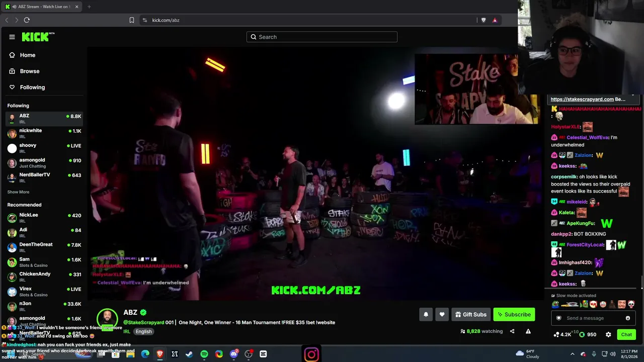The image size is (644, 362).
Task: Open NickLee recommended channel
Action: pos(44,218)
